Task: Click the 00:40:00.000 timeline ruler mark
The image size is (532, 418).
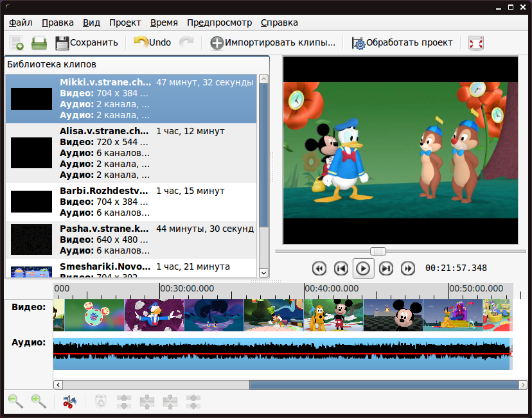Action: tap(332, 288)
